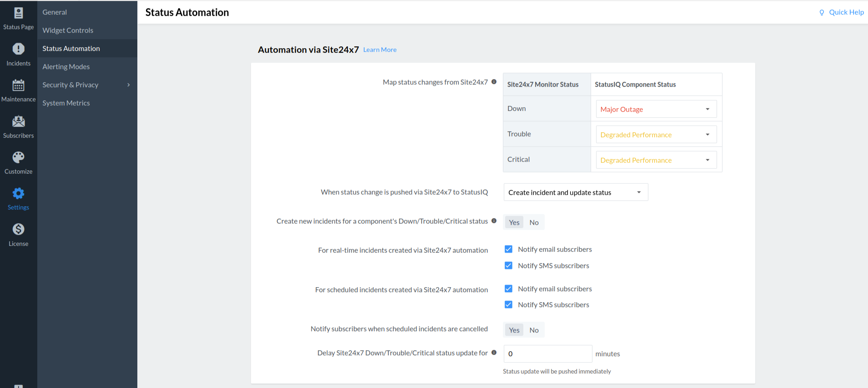This screenshot has width=868, height=388.
Task: Uncheck Notify SMS subscribers for scheduled incidents
Action: [508, 305]
